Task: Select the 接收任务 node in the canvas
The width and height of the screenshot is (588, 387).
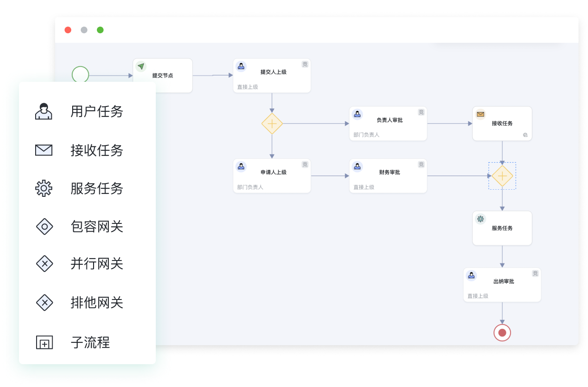Action: [502, 124]
